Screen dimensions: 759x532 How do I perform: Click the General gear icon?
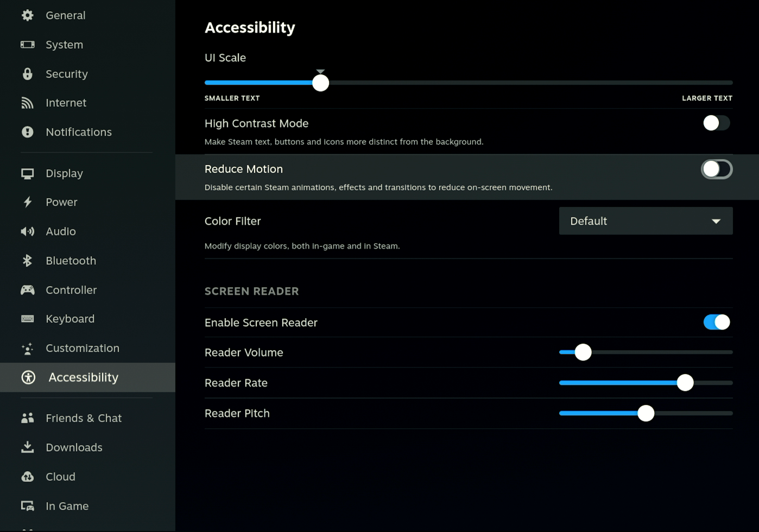[27, 15]
